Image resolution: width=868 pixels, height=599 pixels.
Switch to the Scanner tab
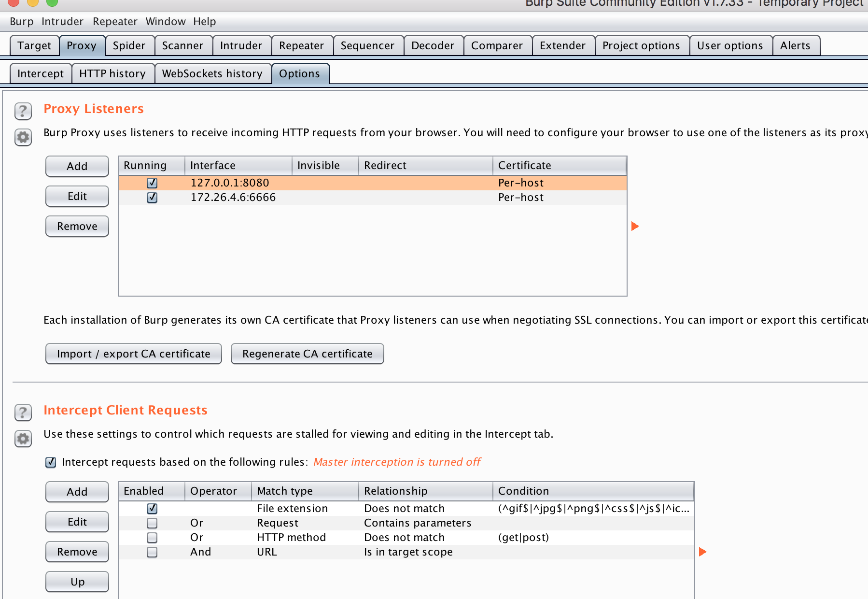182,45
